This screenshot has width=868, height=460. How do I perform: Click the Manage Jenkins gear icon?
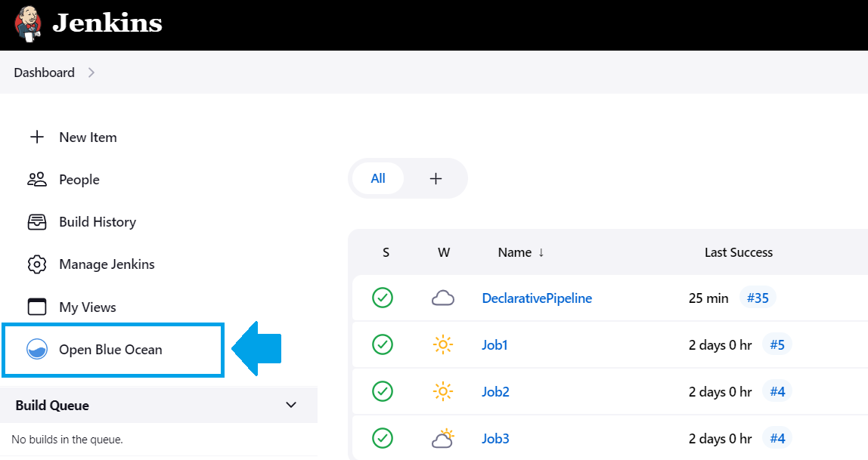37,264
